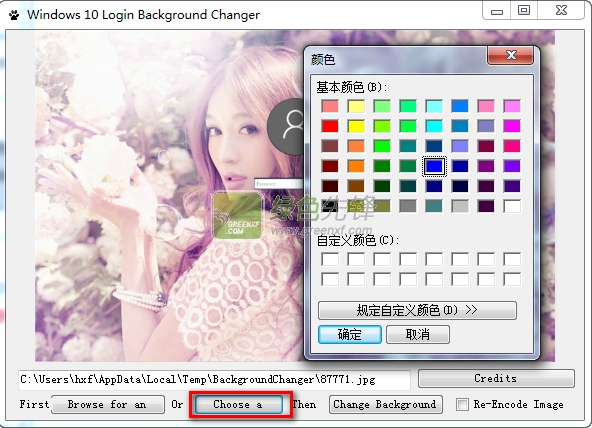Confirm color with 确定 button

350,334
